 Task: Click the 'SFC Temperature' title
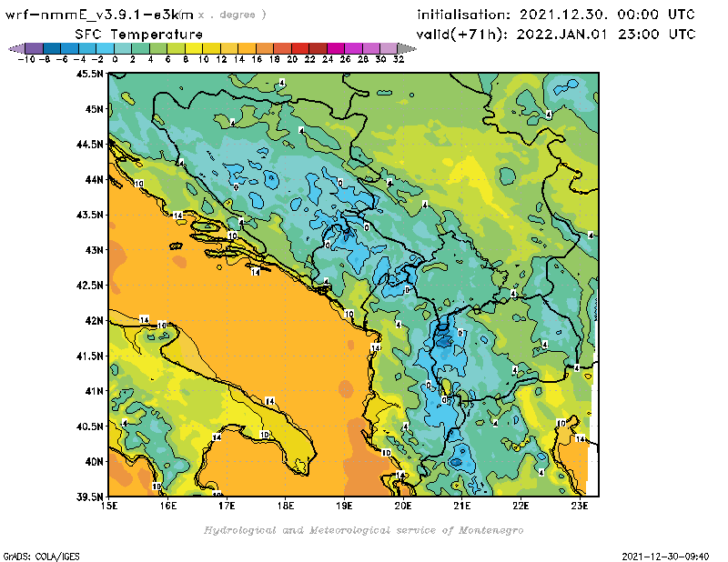click(139, 35)
